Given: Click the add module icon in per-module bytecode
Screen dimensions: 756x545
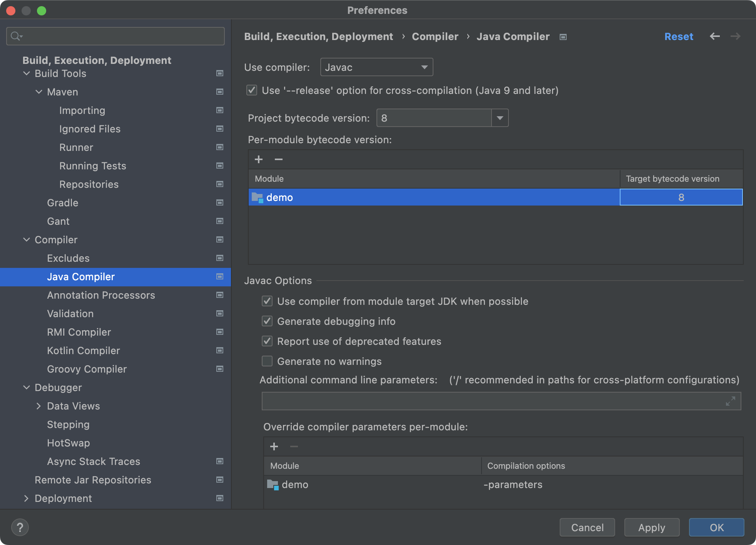Looking at the screenshot, I should coord(258,159).
